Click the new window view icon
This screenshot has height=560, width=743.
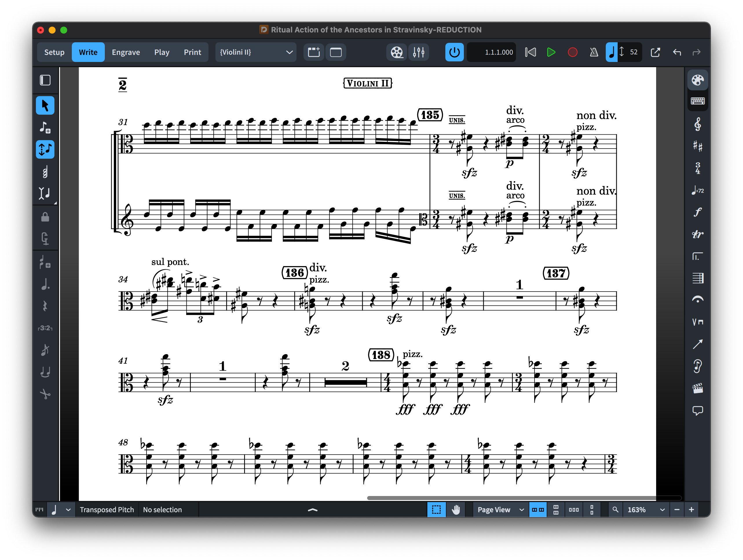coord(336,52)
